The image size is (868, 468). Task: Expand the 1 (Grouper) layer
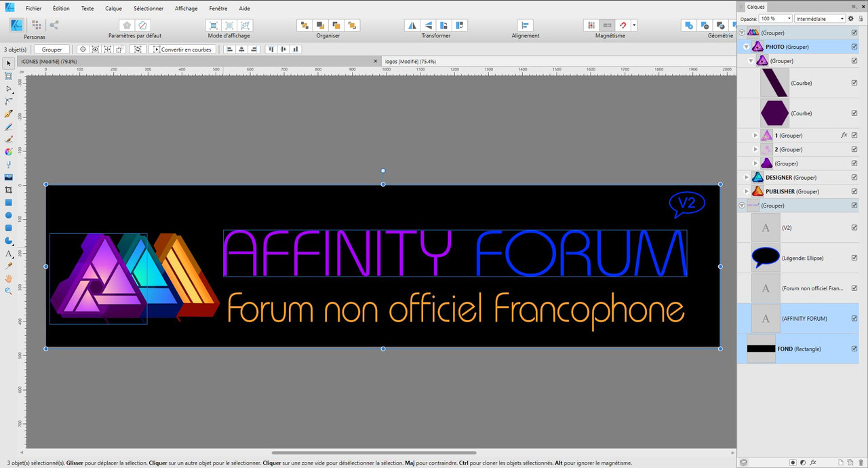(x=755, y=135)
